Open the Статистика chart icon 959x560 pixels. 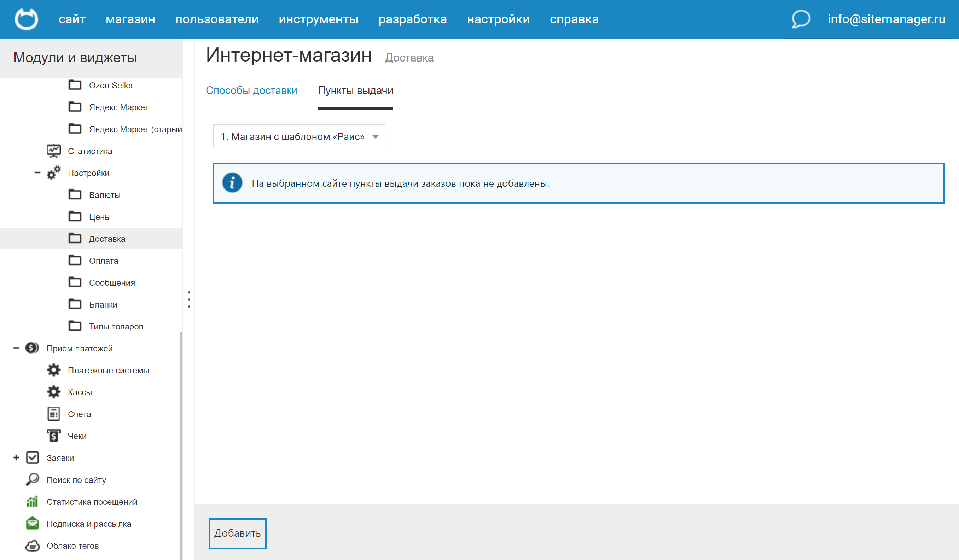[53, 151]
